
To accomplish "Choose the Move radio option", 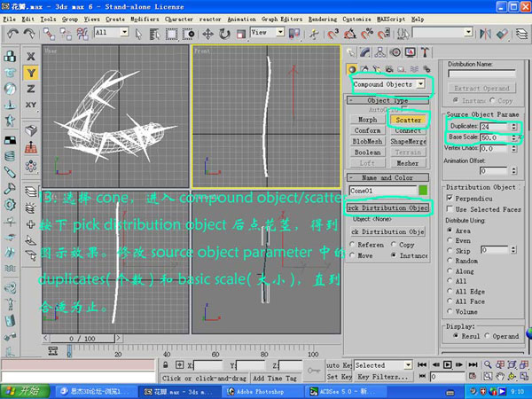I will (x=352, y=255).
